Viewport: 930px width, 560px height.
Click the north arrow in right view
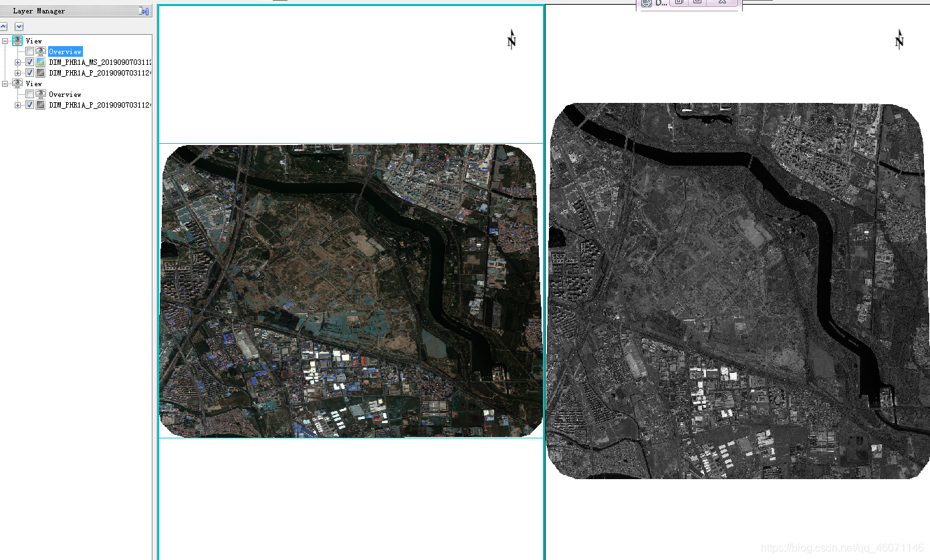point(899,39)
